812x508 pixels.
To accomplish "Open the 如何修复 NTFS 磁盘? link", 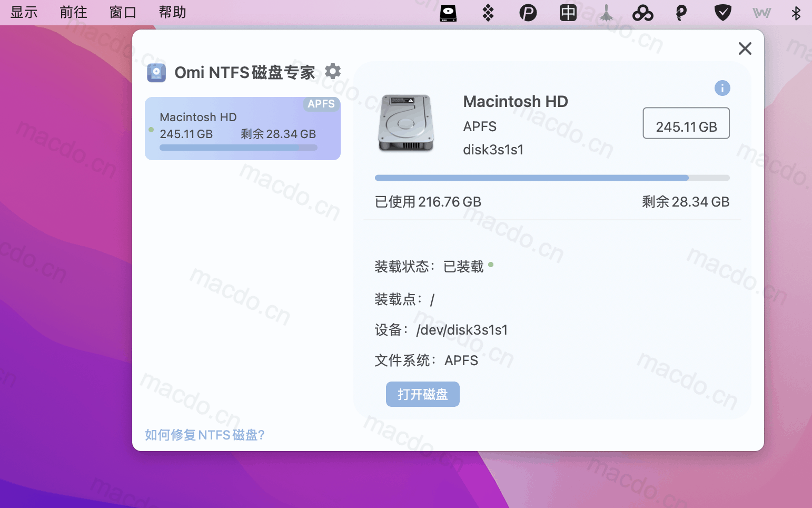I will tap(205, 435).
